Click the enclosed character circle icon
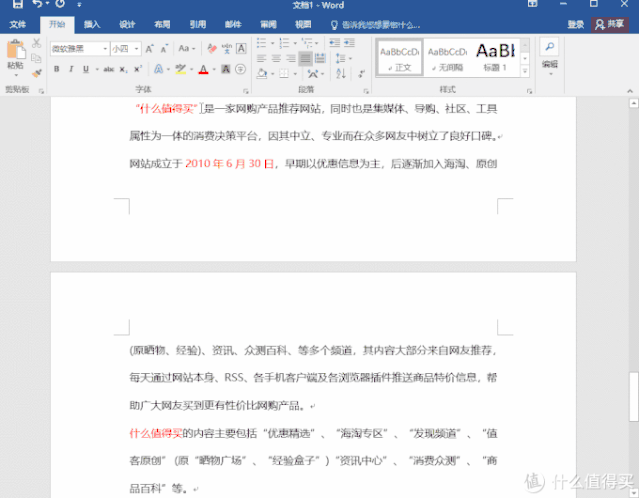 coord(240,69)
